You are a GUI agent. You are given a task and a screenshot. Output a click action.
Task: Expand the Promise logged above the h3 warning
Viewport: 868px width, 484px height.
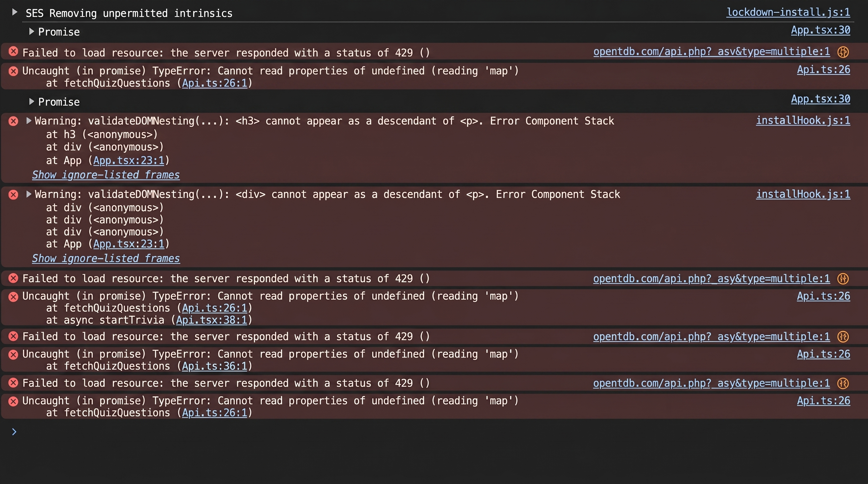pyautogui.click(x=31, y=102)
